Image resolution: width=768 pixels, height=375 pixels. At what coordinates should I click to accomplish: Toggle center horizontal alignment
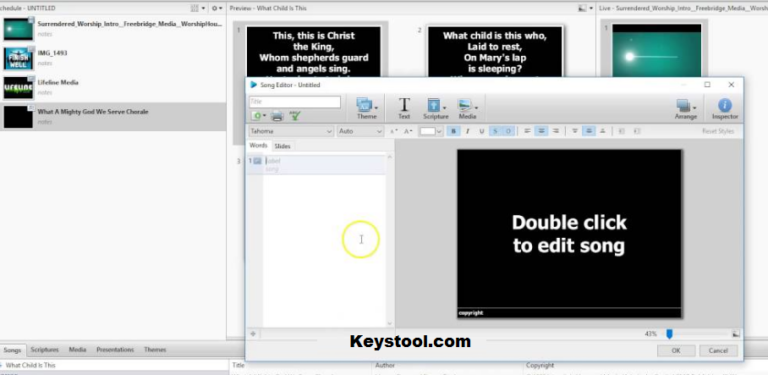(541, 131)
